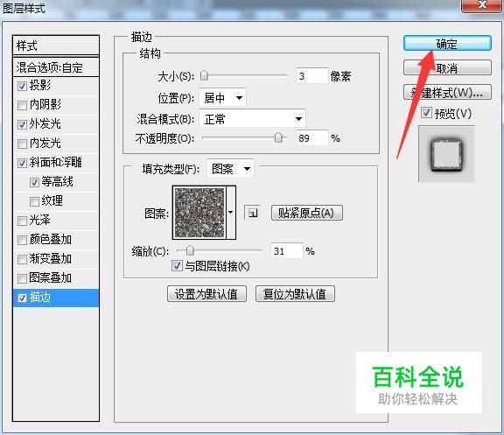Click the 不透明度(O) slider handle
Viewport: 504px width, 435px height.
pyautogui.click(x=278, y=138)
